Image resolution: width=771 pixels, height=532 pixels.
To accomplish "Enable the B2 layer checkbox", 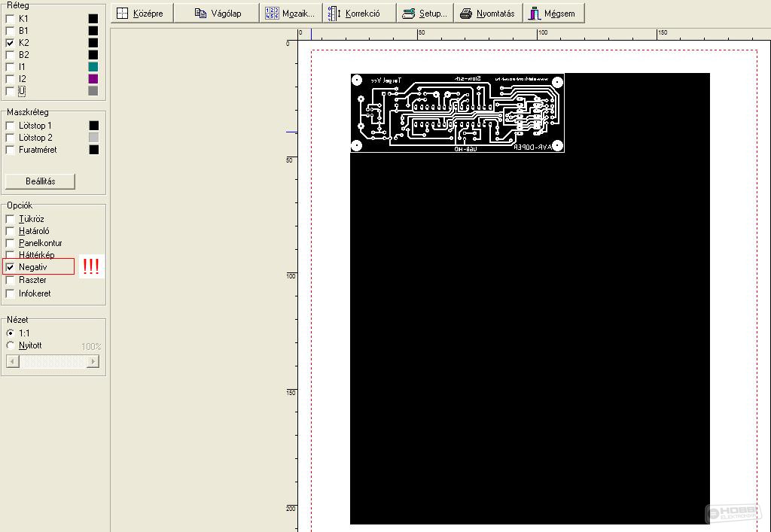I will 10,54.
